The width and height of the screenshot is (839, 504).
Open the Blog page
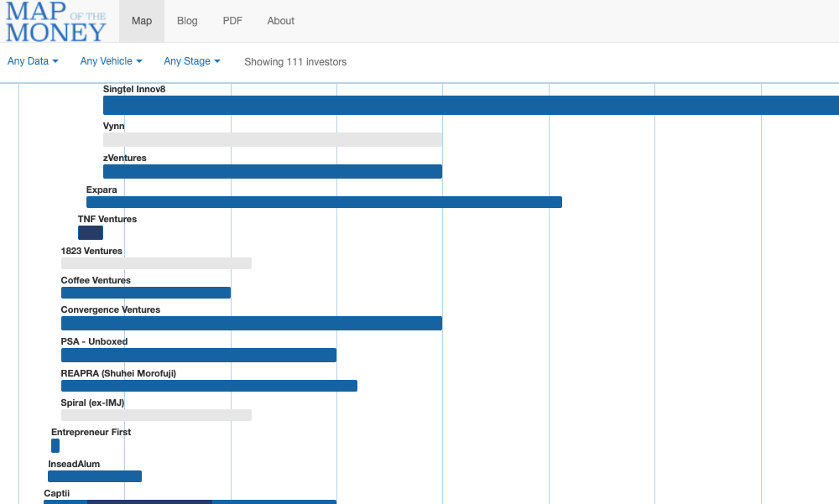[x=187, y=21]
